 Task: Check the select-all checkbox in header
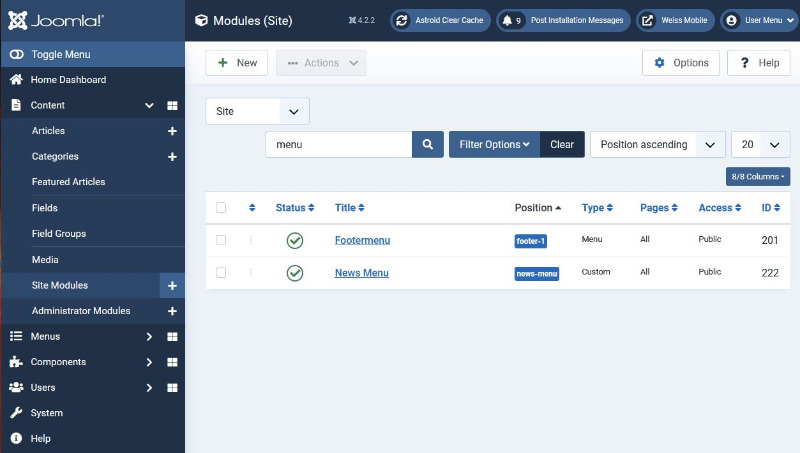(x=221, y=208)
